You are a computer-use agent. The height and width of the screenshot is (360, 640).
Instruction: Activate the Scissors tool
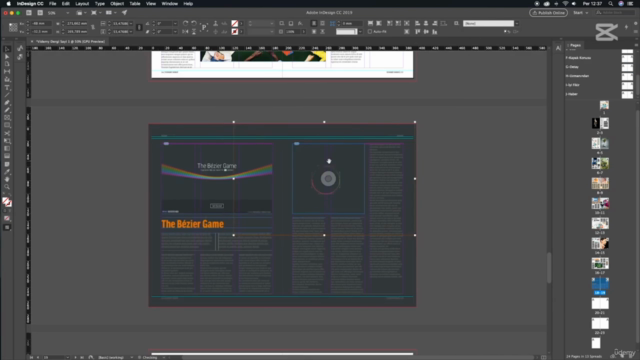coord(7,133)
